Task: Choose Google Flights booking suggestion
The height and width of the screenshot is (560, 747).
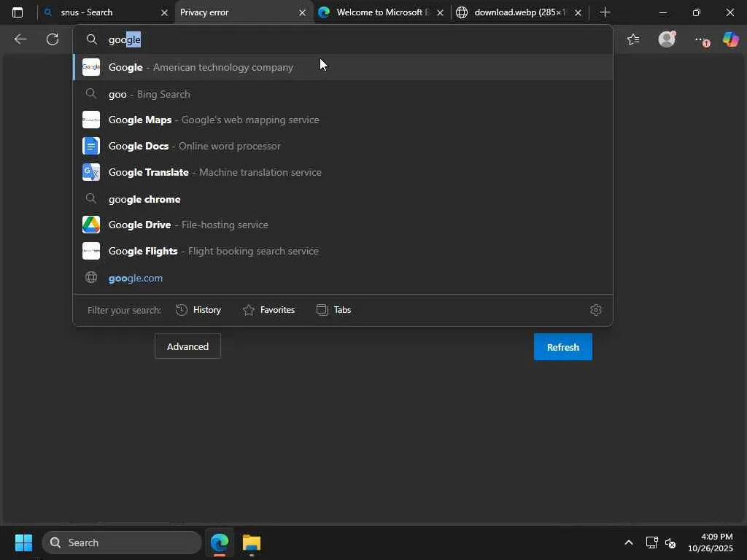Action: pos(343,251)
